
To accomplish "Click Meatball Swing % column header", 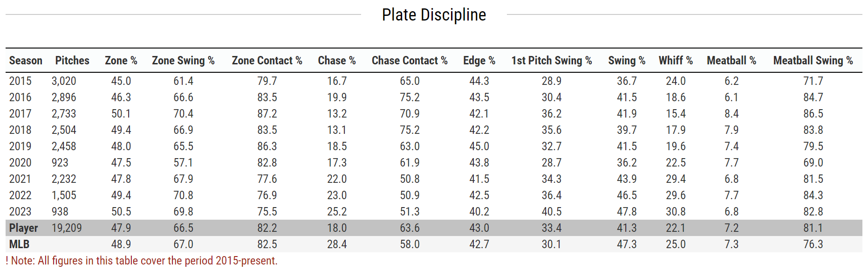I will click(x=813, y=61).
